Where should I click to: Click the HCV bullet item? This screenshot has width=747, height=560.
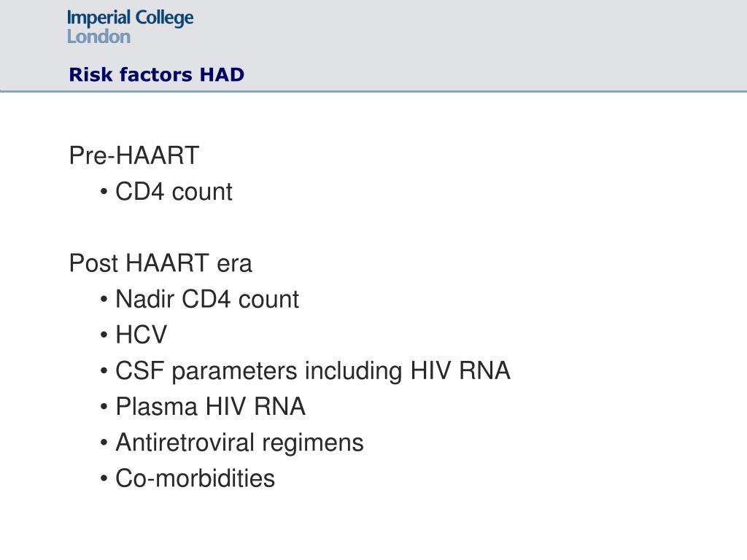click(141, 334)
